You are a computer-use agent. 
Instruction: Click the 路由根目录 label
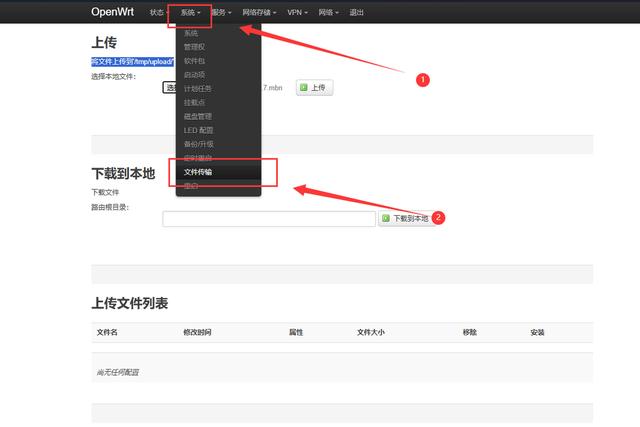coord(110,207)
